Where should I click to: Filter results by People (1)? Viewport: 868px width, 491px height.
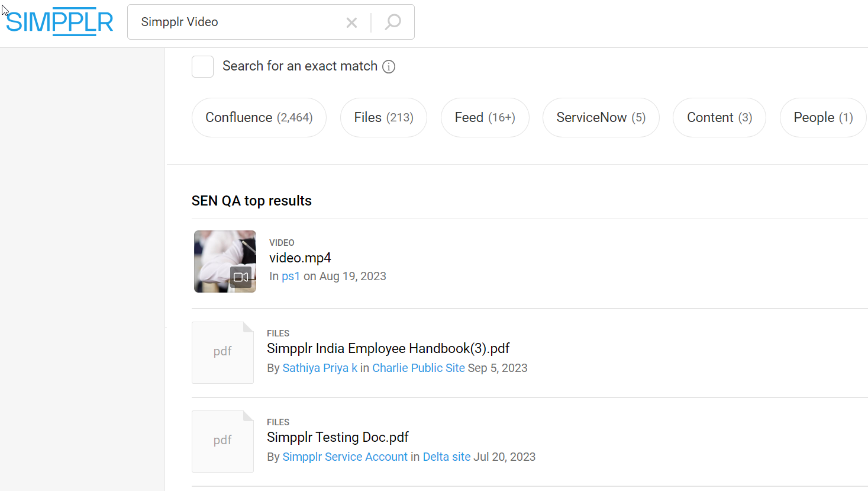pyautogui.click(x=823, y=117)
